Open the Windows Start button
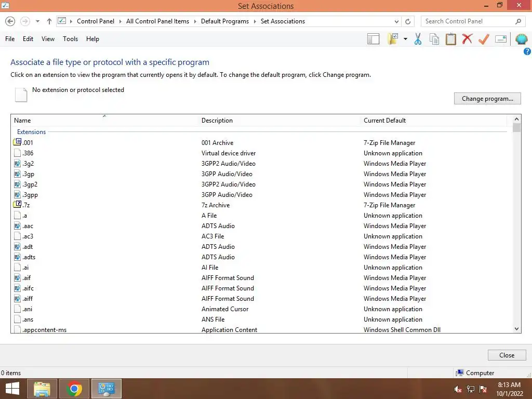The width and height of the screenshot is (532, 399). pos(12,389)
